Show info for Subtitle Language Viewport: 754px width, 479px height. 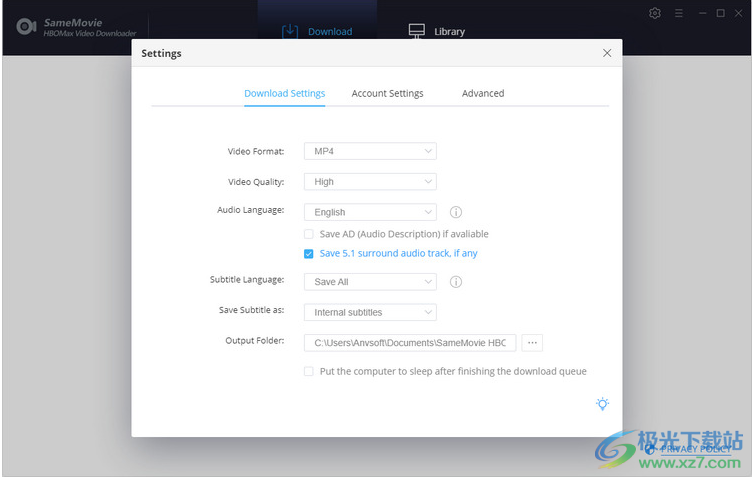point(455,282)
